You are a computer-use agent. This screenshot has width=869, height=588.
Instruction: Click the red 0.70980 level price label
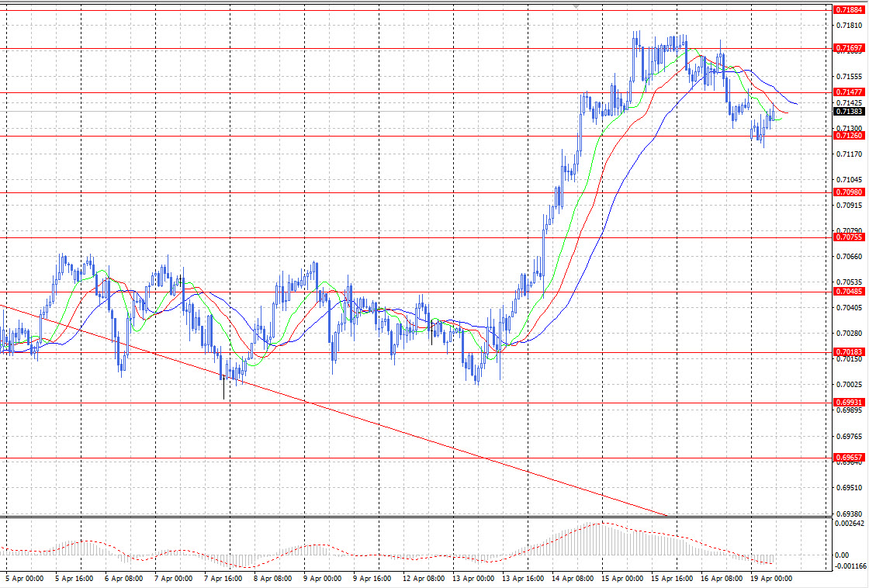tap(849, 192)
